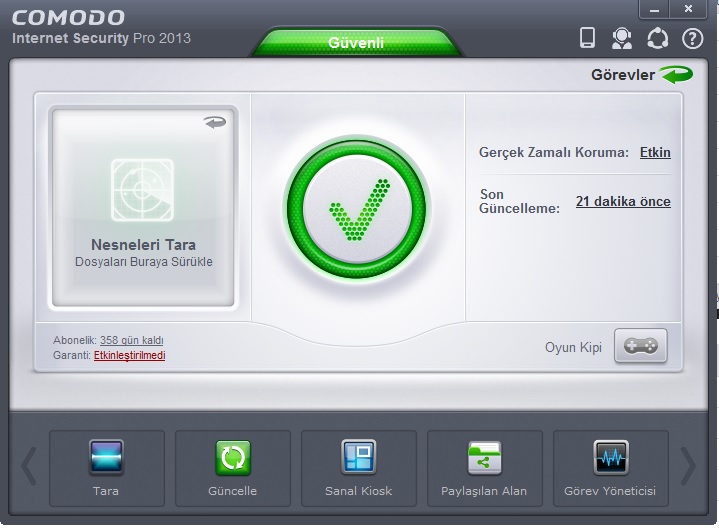Launch Tara scan shortcut
Screen dimensions: 719x529
(x=106, y=468)
